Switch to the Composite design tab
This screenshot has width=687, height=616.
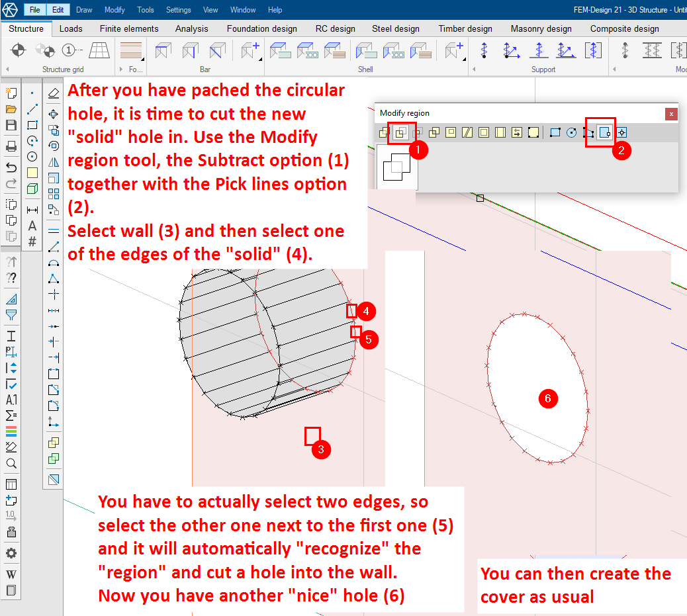pyautogui.click(x=624, y=28)
